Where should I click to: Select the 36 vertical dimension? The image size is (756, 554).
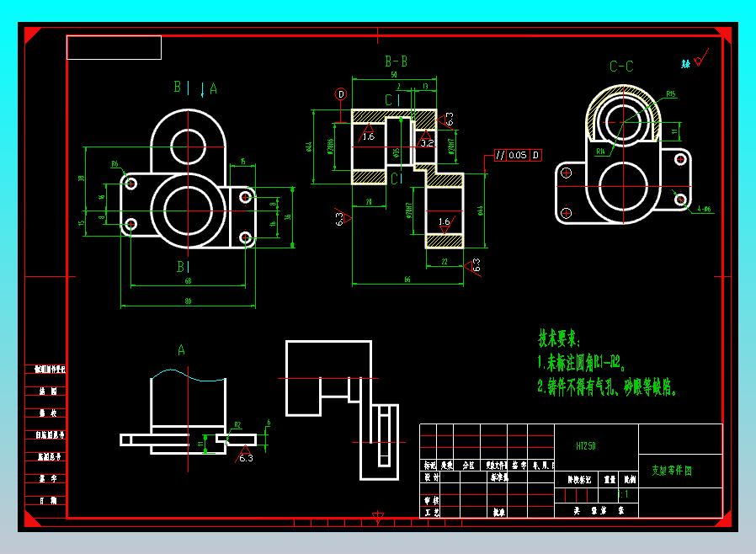coord(288,217)
